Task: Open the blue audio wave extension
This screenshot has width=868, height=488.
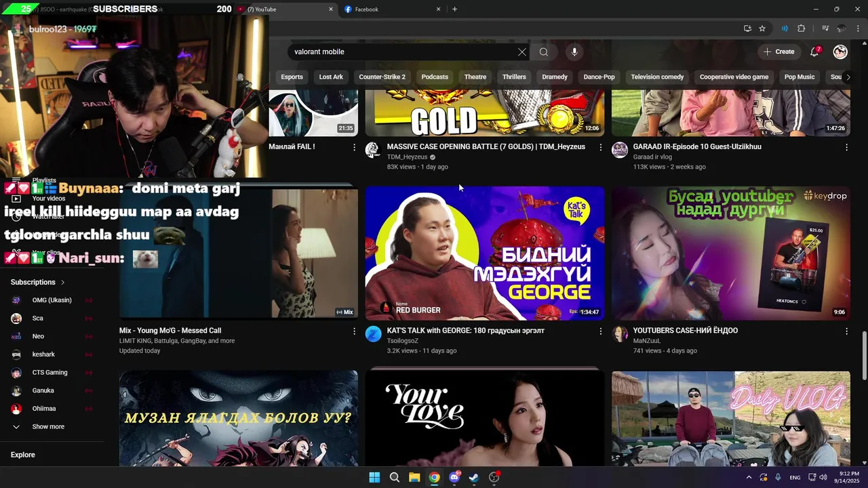Action: [x=785, y=28]
